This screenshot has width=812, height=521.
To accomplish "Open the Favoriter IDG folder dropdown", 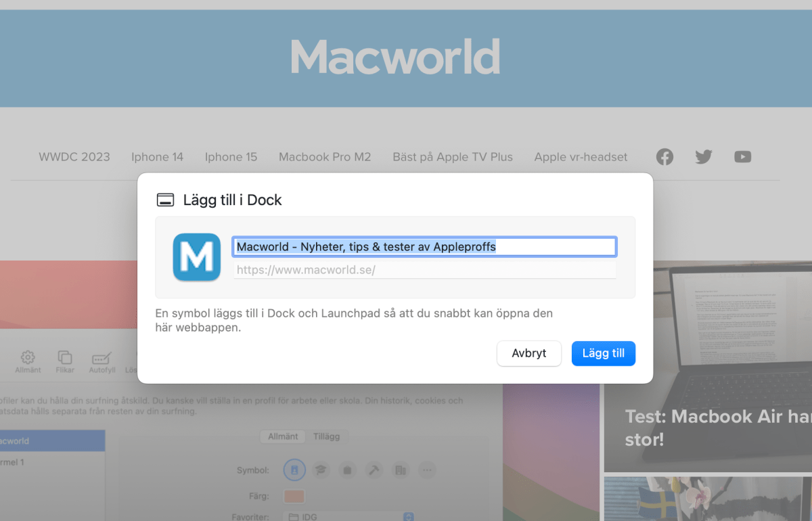I will (350, 517).
